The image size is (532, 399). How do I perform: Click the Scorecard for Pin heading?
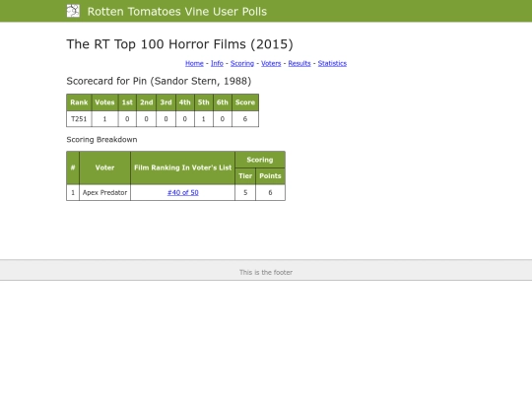(159, 81)
